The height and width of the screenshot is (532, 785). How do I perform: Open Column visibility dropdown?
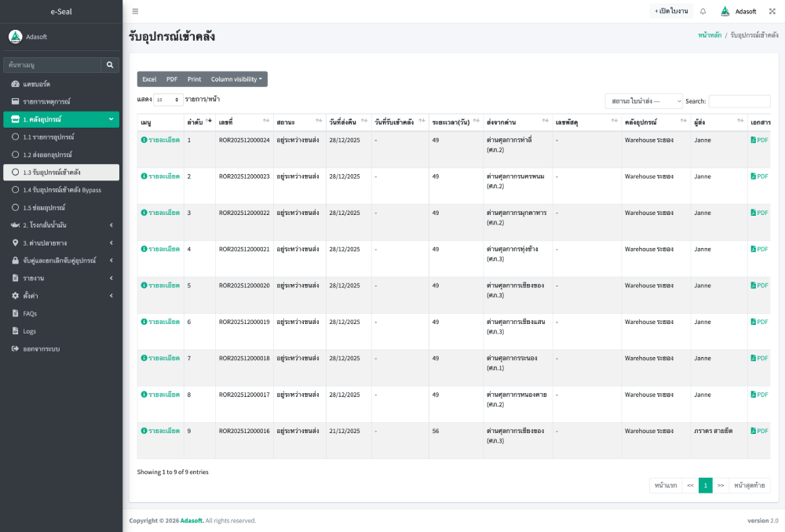(236, 79)
